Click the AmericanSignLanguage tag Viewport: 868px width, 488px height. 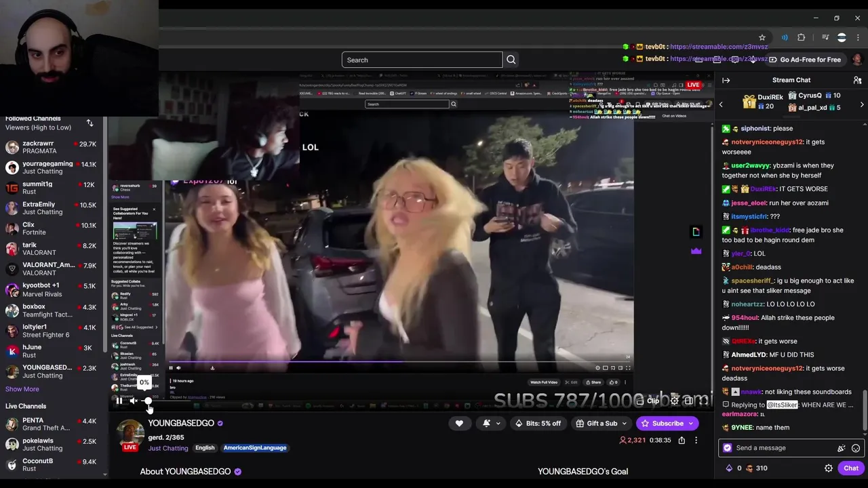point(255,448)
